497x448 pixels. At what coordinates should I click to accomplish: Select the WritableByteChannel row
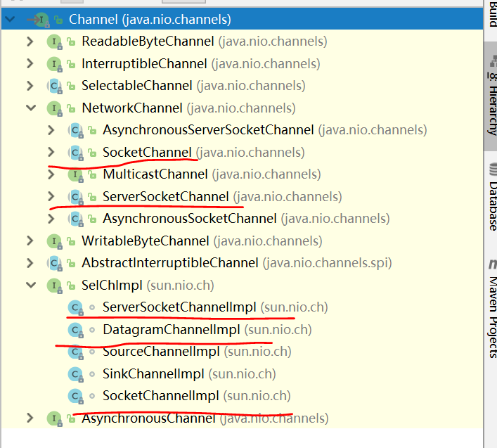[x=242, y=241]
